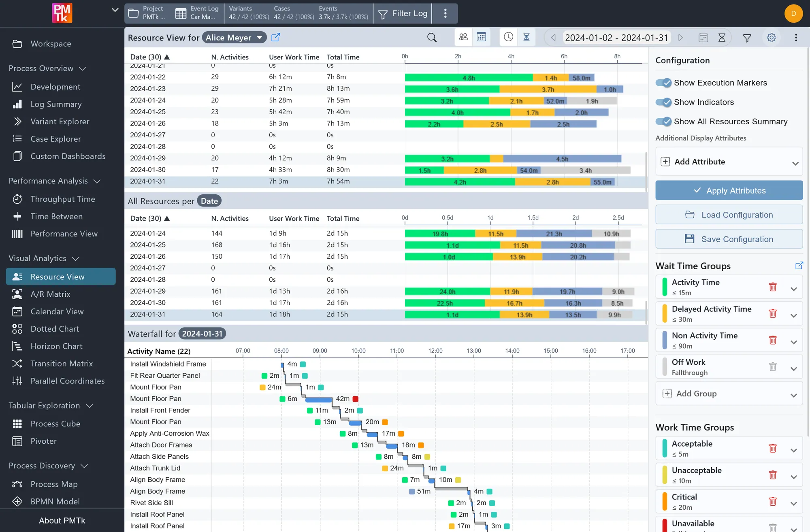Click the Save Configuration button
This screenshot has width=810, height=532.
pyautogui.click(x=729, y=239)
